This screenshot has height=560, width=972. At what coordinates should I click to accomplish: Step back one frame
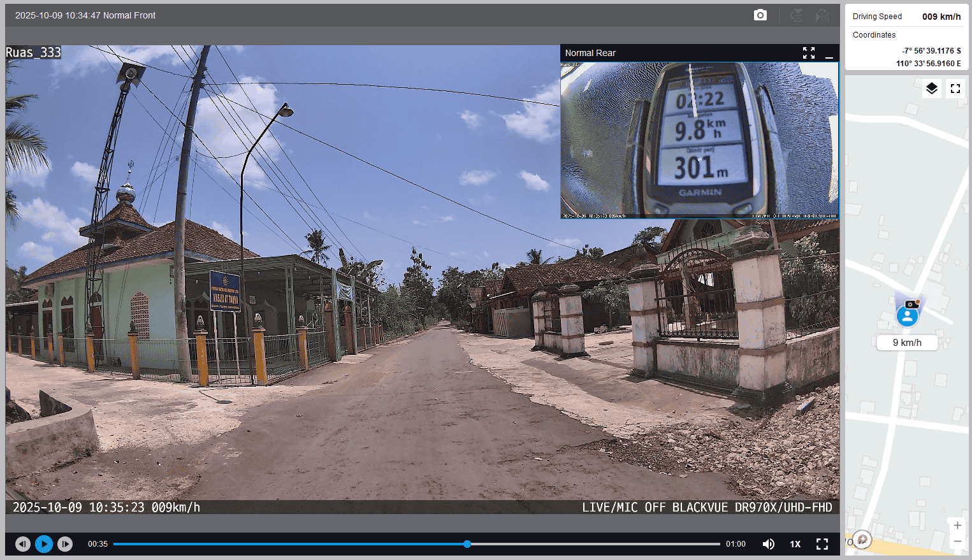23,544
